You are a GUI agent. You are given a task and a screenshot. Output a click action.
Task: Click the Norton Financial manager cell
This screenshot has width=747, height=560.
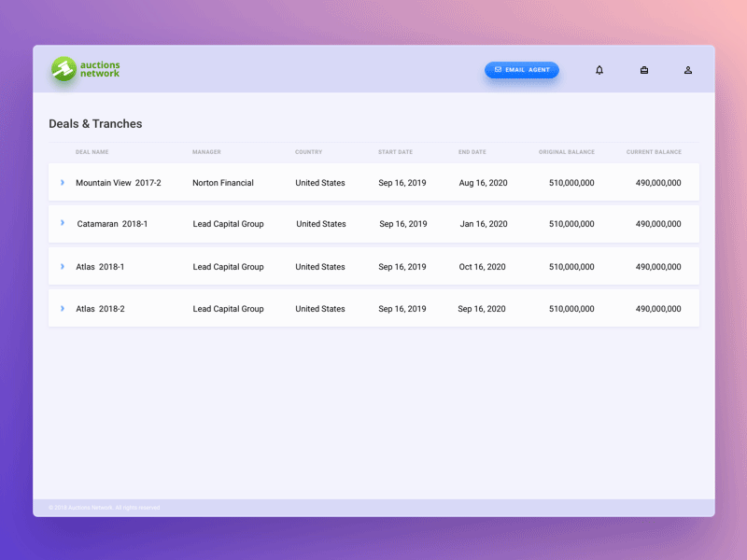click(x=223, y=183)
